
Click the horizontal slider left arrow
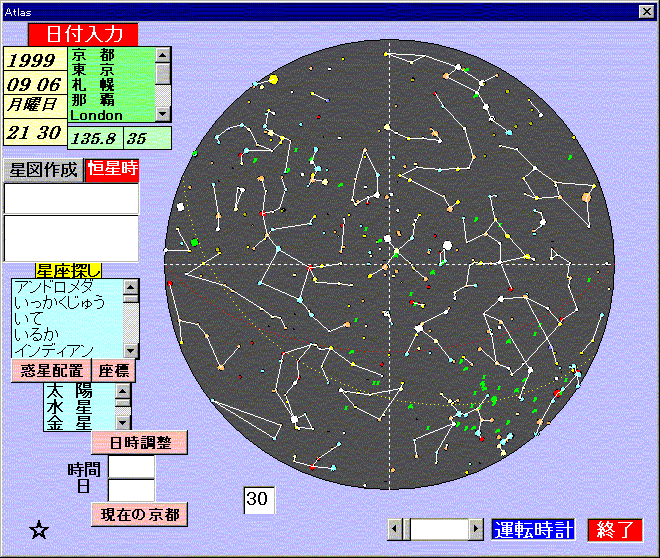coord(395,529)
